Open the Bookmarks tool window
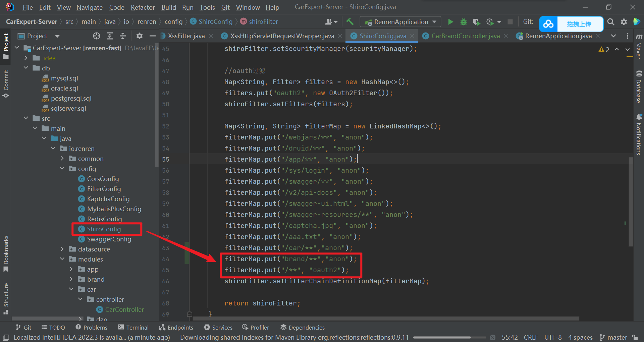Screen dimensions: 644x342 click(x=6, y=254)
